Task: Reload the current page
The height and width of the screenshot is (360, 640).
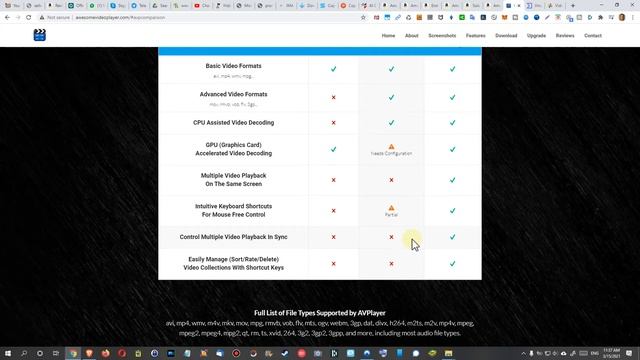Action: click(29, 18)
